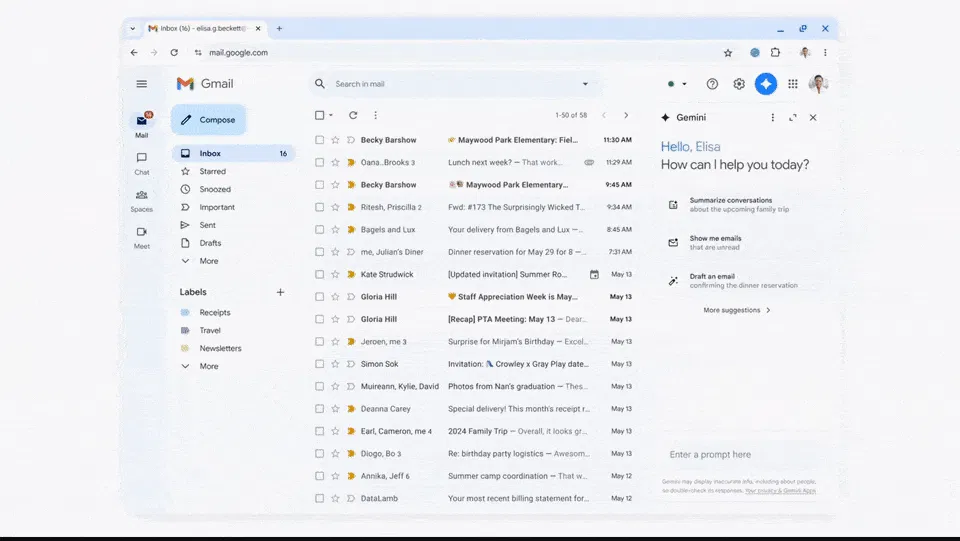This screenshot has height=541, width=960.
Task: Open the settings gear icon
Action: (x=739, y=84)
